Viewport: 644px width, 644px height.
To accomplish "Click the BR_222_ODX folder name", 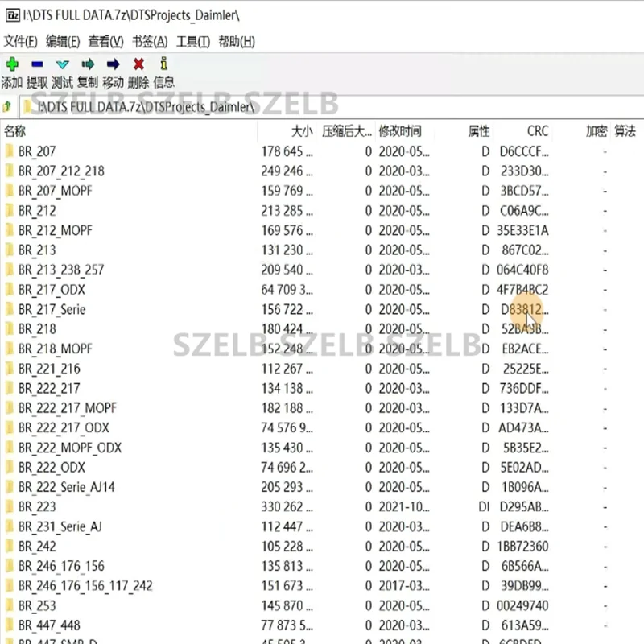I will pos(52,468).
